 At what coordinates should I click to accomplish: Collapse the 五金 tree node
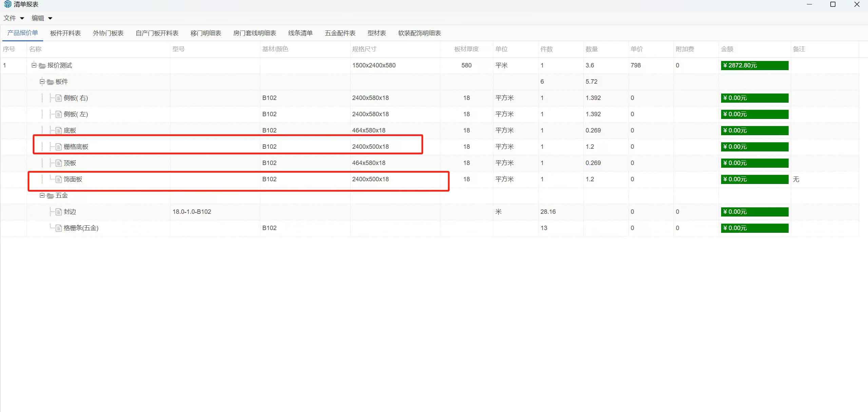click(x=42, y=195)
